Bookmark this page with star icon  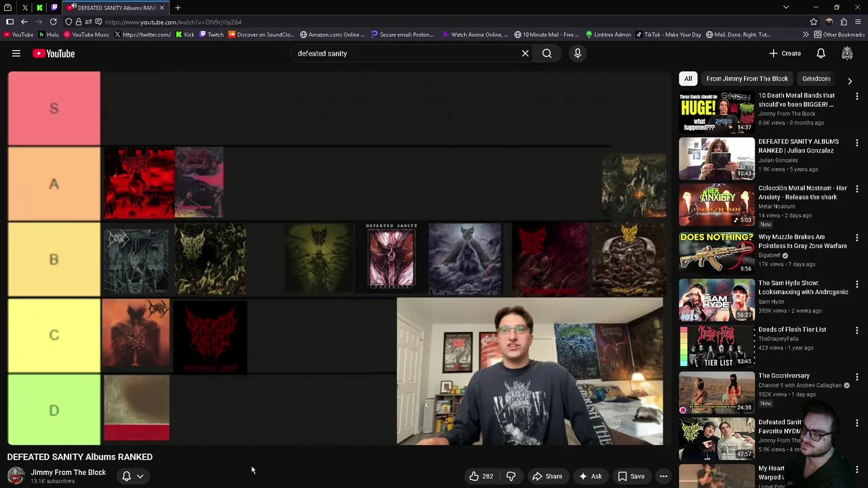(x=813, y=22)
